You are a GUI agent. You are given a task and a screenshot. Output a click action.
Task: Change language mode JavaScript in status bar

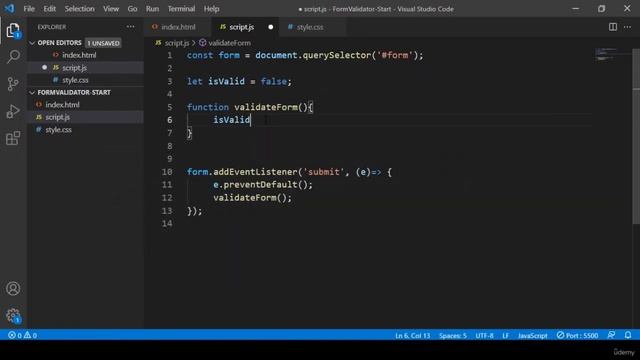click(532, 335)
